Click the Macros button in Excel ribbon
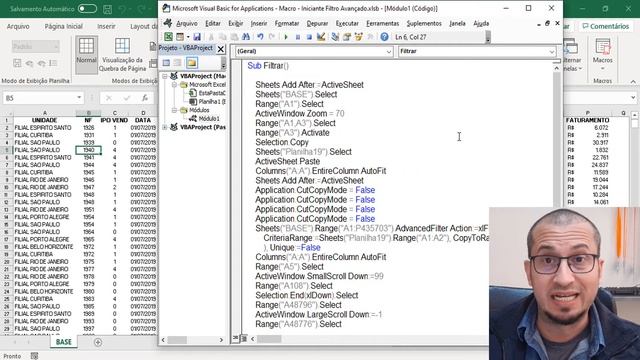The width and height of the screenshot is (640, 360). pyautogui.click(x=602, y=54)
